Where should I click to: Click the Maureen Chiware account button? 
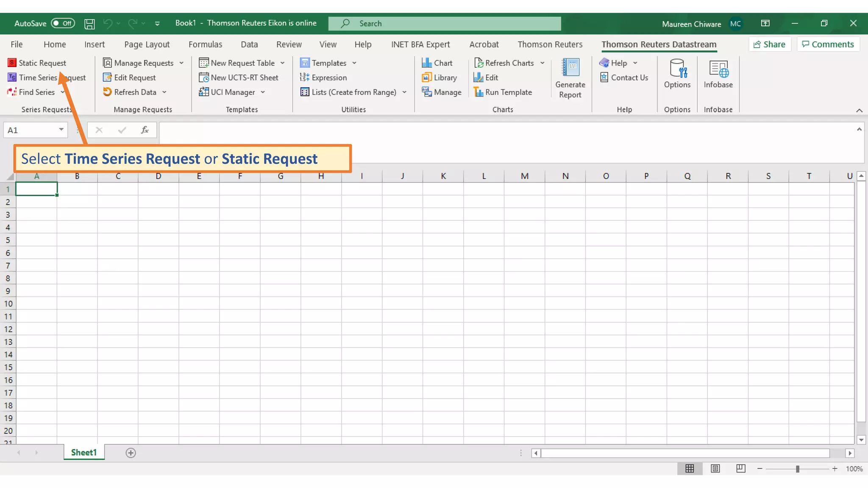click(x=702, y=24)
